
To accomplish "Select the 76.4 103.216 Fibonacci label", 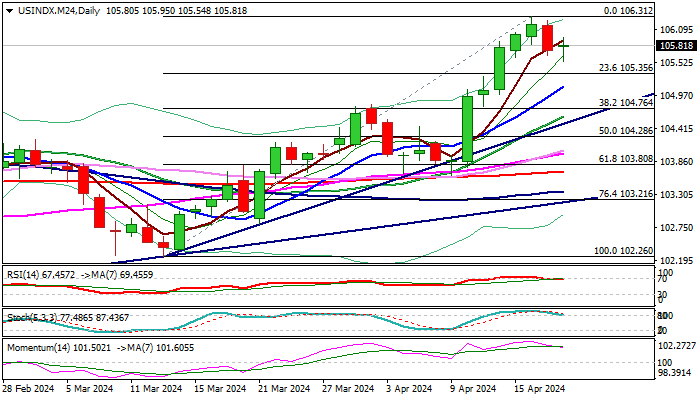I will pyautogui.click(x=626, y=194).
